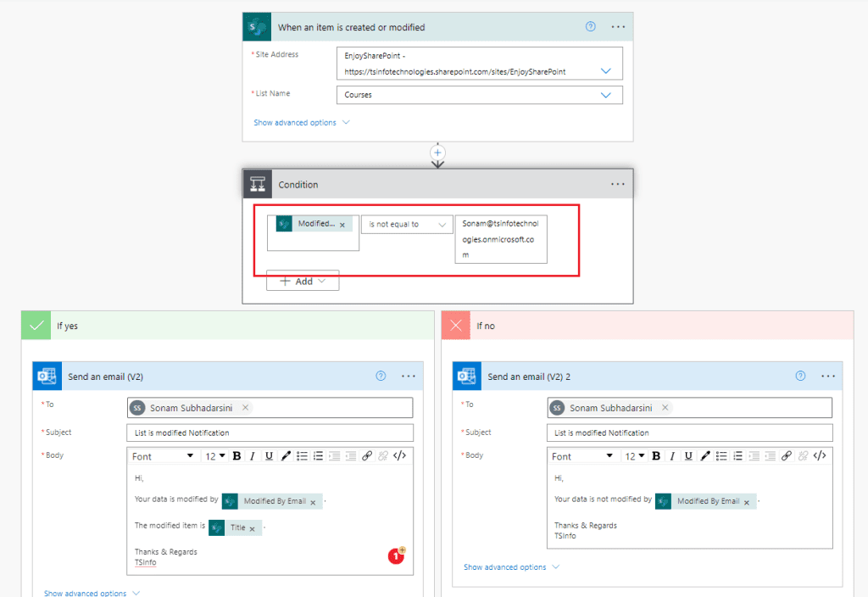
Task: Remove the Modified token from condition
Action: [342, 225]
